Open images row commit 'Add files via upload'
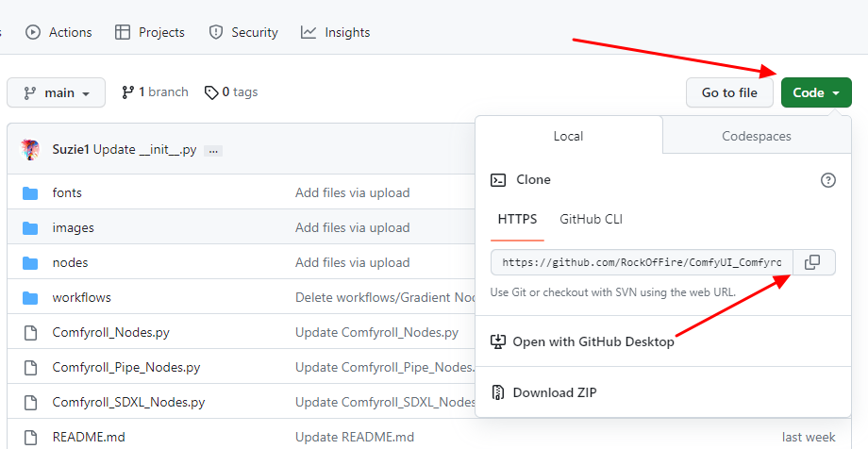The height and width of the screenshot is (449, 868). 353,227
